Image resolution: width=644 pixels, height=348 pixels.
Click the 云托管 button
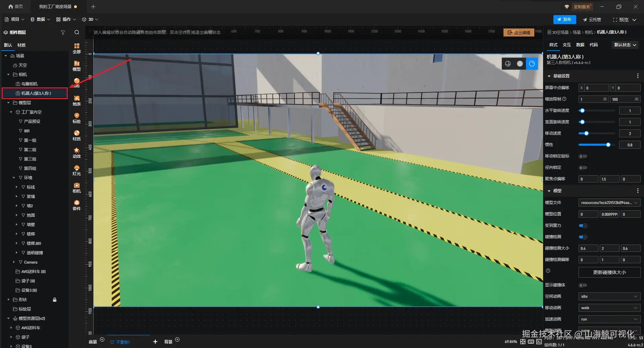[592, 20]
